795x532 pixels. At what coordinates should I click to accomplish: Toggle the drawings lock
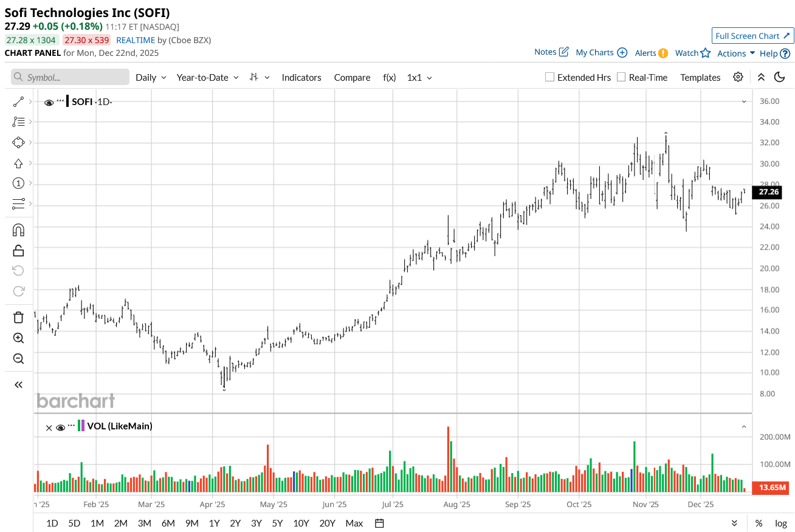(18, 250)
